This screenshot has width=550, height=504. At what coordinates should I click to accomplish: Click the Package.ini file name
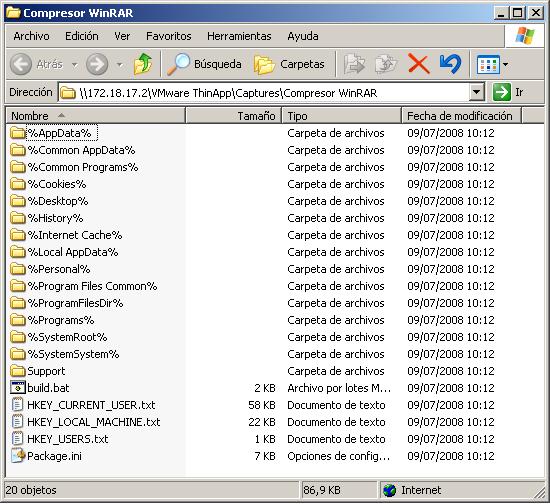point(54,456)
